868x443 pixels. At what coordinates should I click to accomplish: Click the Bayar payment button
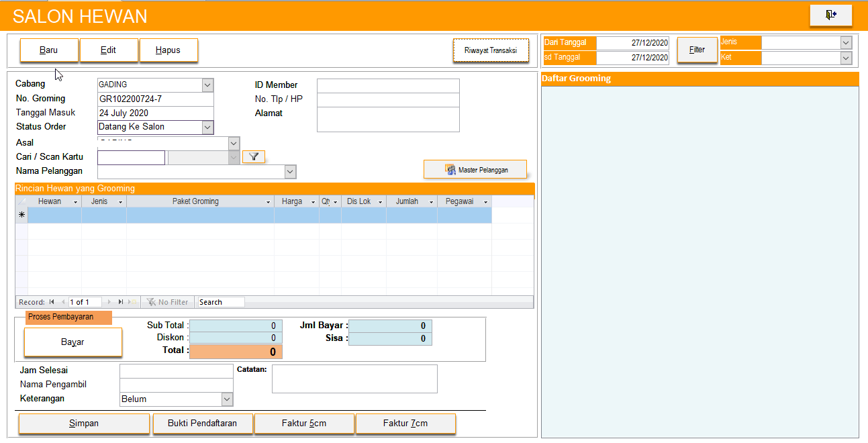[73, 342]
